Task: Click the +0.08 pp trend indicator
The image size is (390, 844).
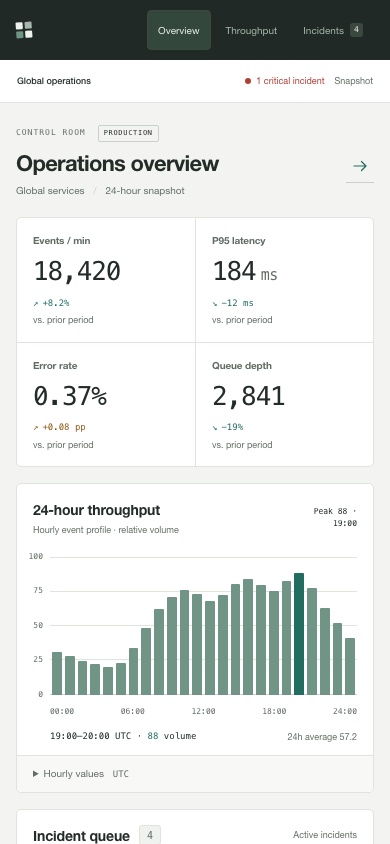Action: [60, 427]
